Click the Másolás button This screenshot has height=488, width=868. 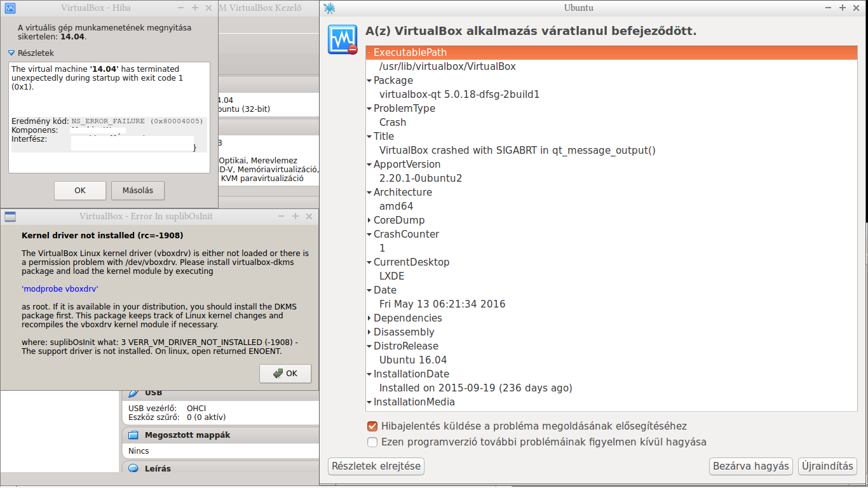138,190
